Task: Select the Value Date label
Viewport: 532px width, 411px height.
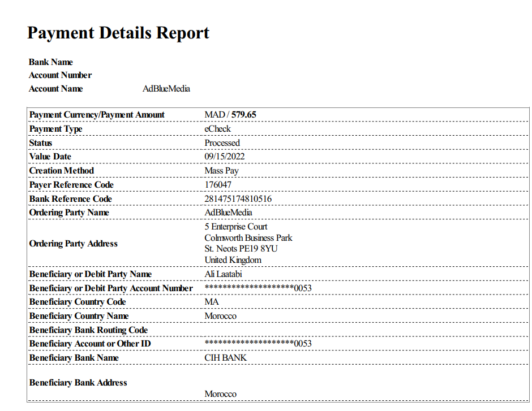Action: tap(50, 157)
